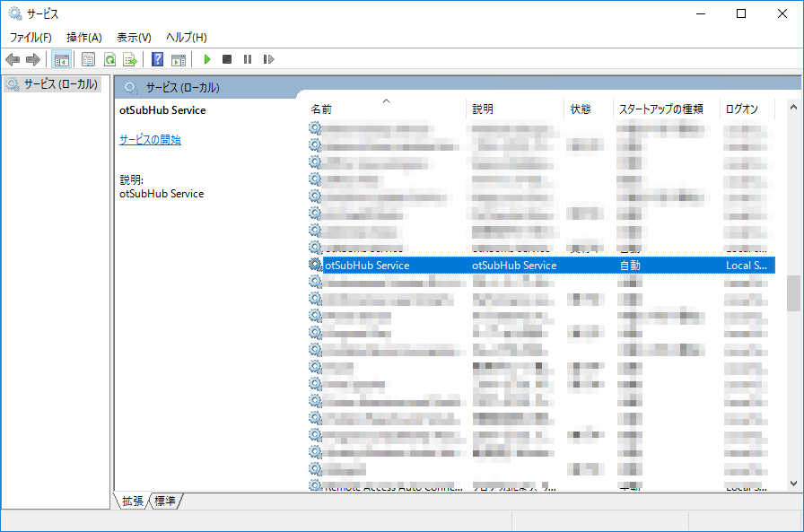Toggle the Show/Hide Action Pane button
The width and height of the screenshot is (804, 532).
pos(179,59)
